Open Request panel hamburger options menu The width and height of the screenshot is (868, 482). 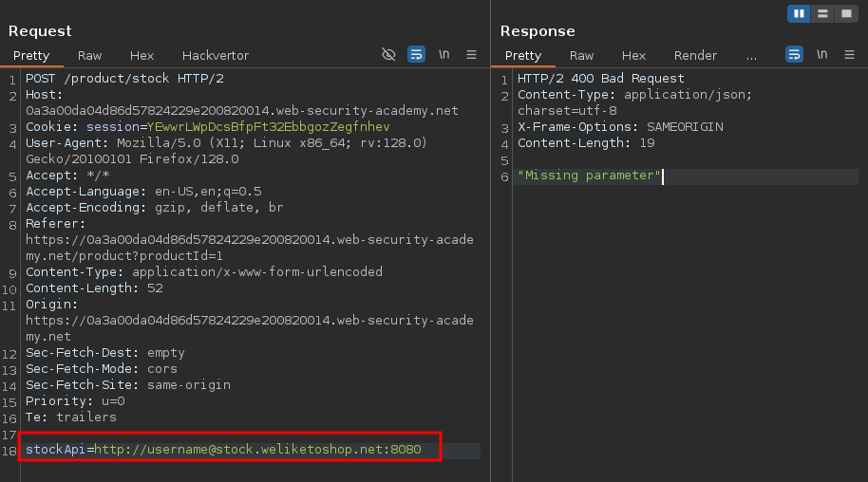click(471, 55)
